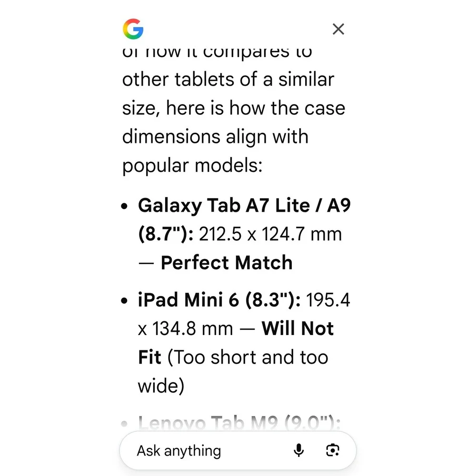Click the popular models: text

[x=192, y=166]
